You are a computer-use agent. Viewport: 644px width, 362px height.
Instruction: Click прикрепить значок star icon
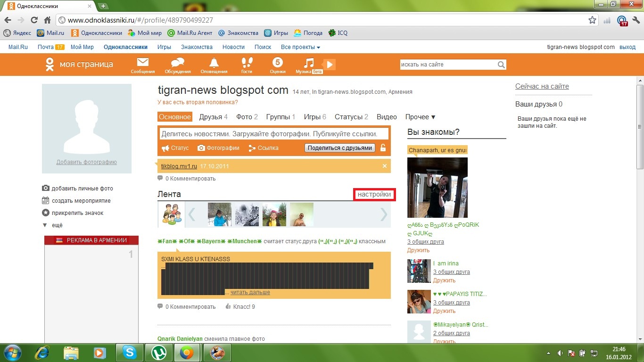[46, 213]
